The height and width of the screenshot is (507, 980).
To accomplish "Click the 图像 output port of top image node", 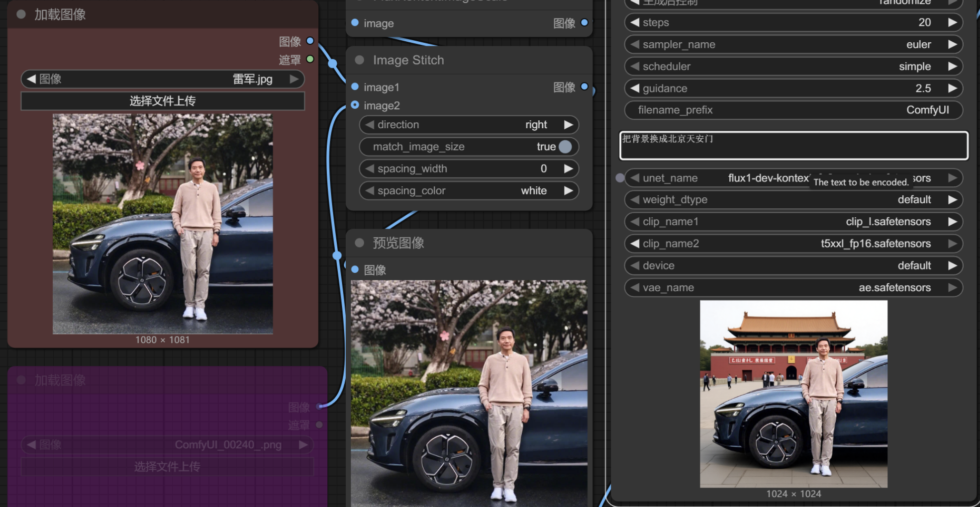I will tap(585, 22).
